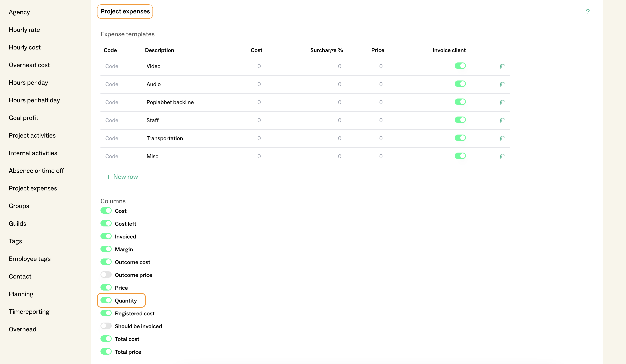626x364 pixels.
Task: Delete the Staff expense template
Action: tap(502, 121)
